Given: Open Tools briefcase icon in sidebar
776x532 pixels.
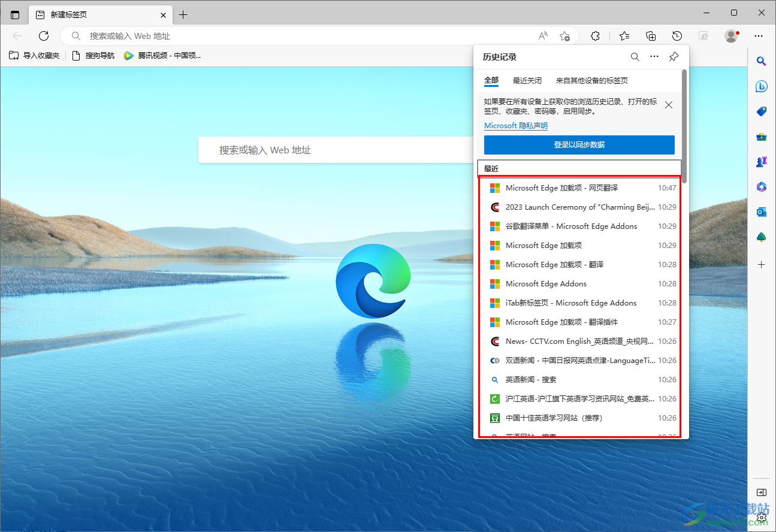Looking at the screenshot, I should pos(762,137).
